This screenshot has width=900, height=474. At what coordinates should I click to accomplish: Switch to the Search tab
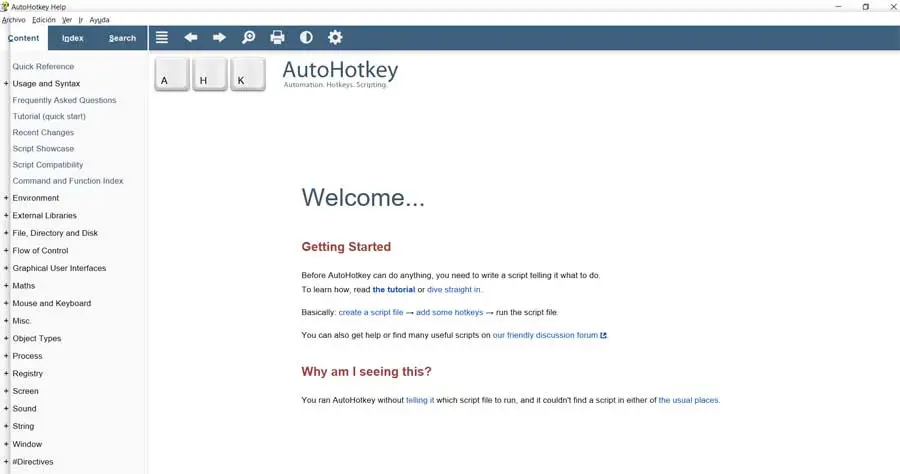(x=122, y=38)
